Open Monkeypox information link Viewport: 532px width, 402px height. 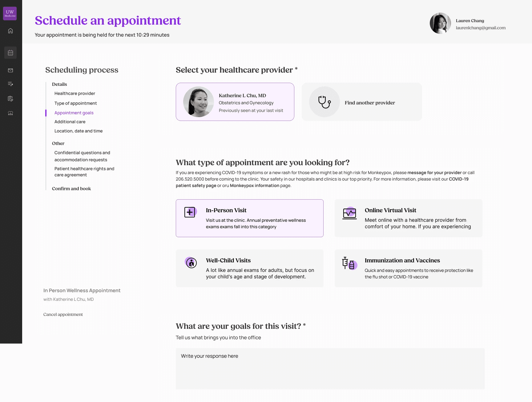pos(255,185)
